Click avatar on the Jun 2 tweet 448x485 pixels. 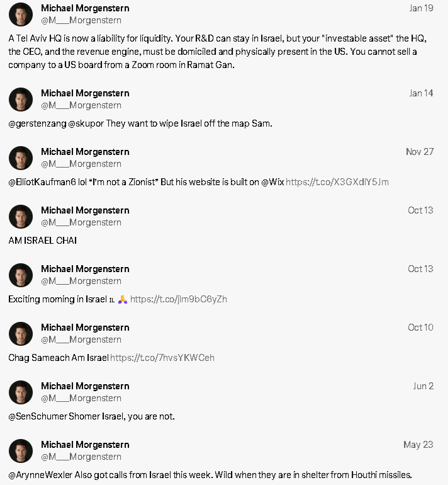(21, 392)
